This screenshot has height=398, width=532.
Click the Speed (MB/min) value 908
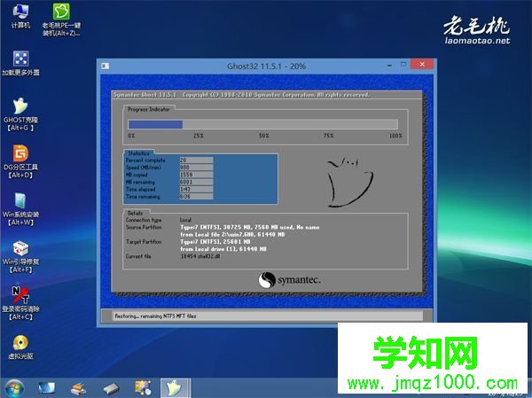pyautogui.click(x=196, y=168)
